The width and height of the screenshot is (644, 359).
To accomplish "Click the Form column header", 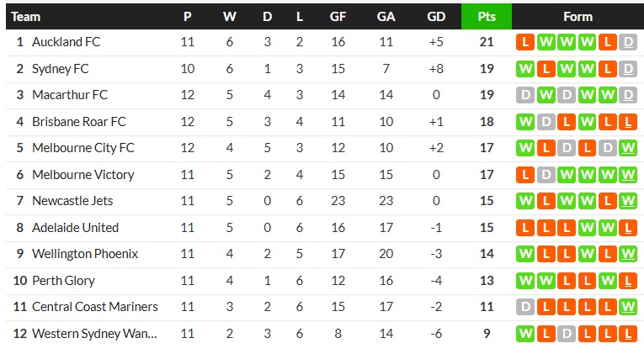I will pyautogui.click(x=577, y=17).
